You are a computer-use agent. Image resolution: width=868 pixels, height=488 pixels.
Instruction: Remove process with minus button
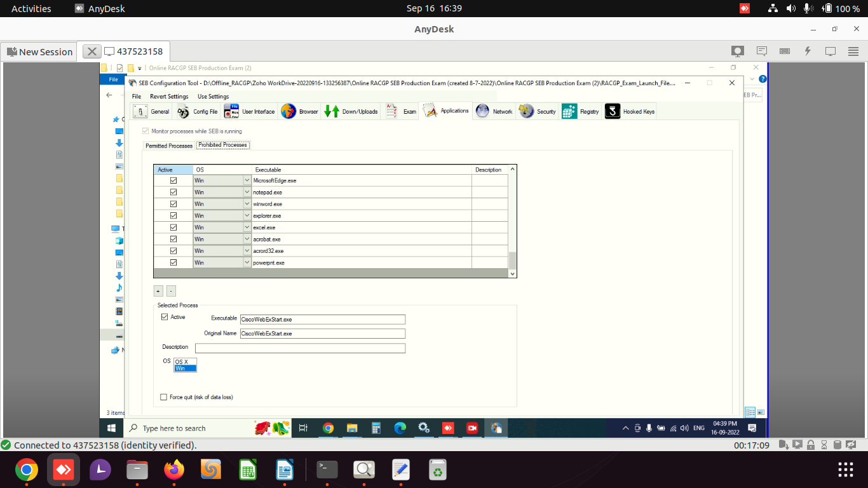tap(171, 291)
